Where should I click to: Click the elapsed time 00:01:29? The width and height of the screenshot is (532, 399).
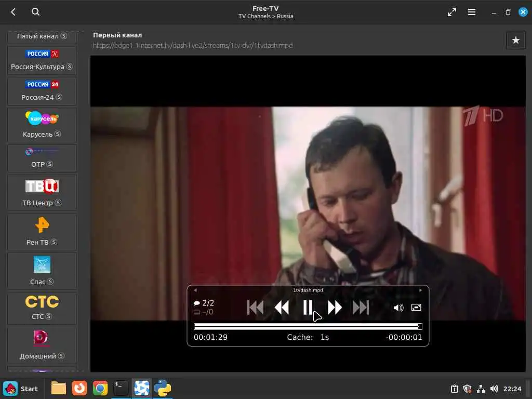point(210,337)
